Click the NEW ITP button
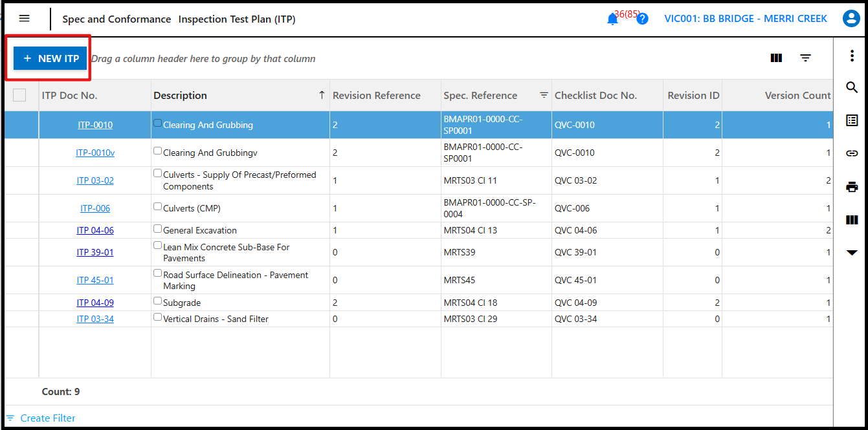The width and height of the screenshot is (868, 430). coord(50,58)
